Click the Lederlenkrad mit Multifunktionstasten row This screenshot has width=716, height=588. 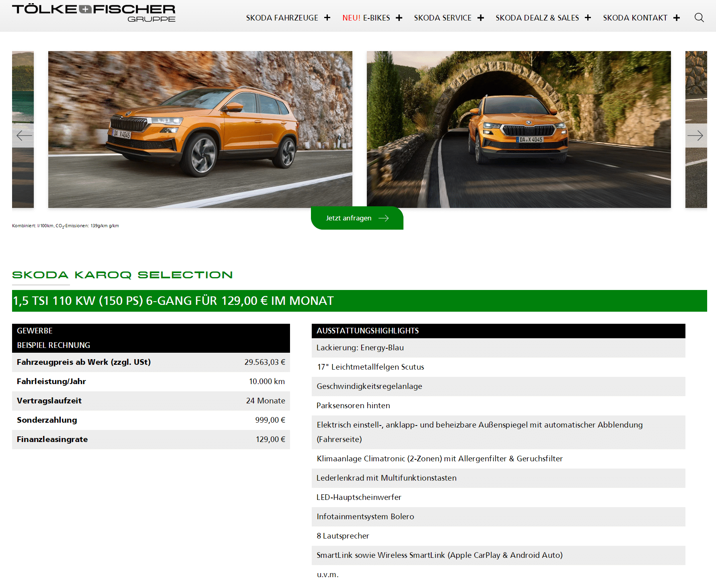tap(498, 478)
